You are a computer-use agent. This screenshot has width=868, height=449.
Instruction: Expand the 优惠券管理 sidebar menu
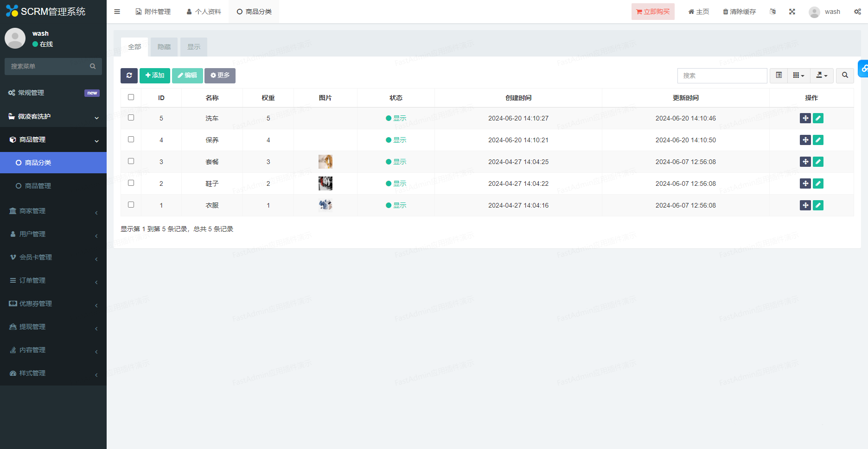53,304
